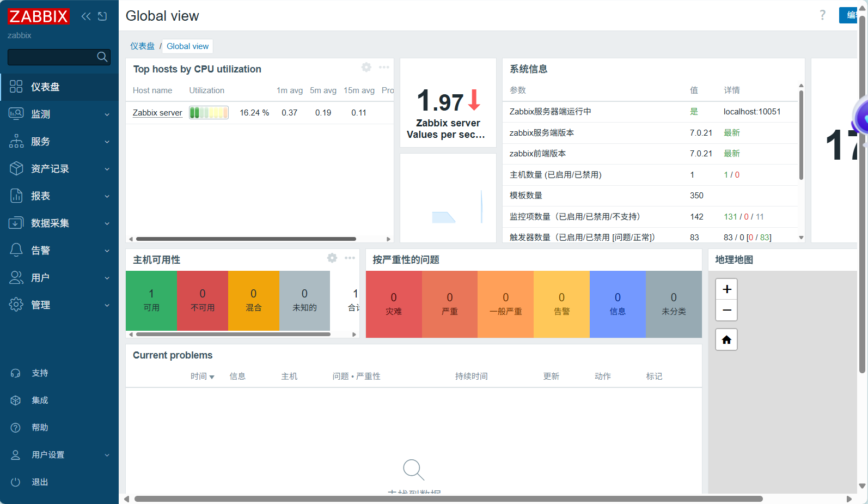Image resolution: width=868 pixels, height=504 pixels.
Task: Open Top hosts widget three-dots menu
Action: click(x=384, y=67)
